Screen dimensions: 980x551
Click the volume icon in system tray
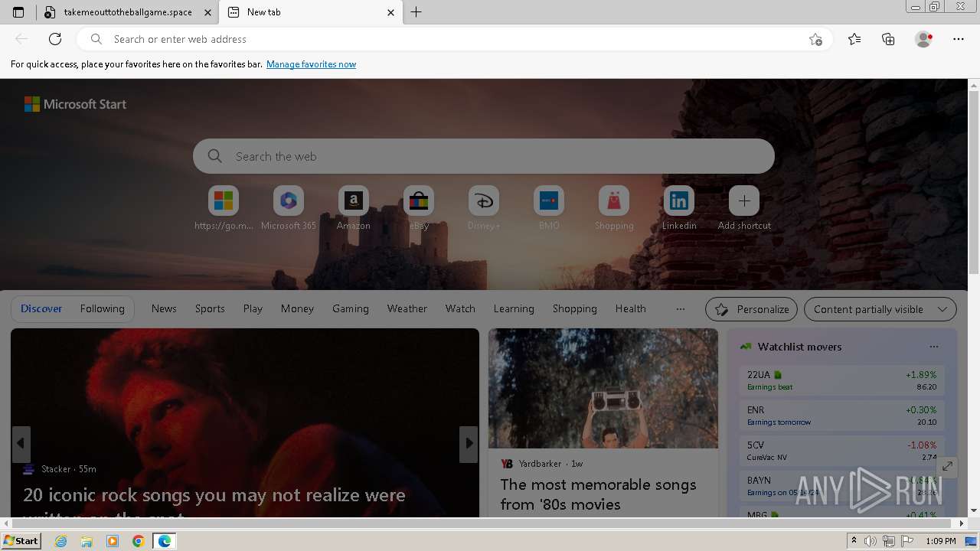click(x=871, y=541)
